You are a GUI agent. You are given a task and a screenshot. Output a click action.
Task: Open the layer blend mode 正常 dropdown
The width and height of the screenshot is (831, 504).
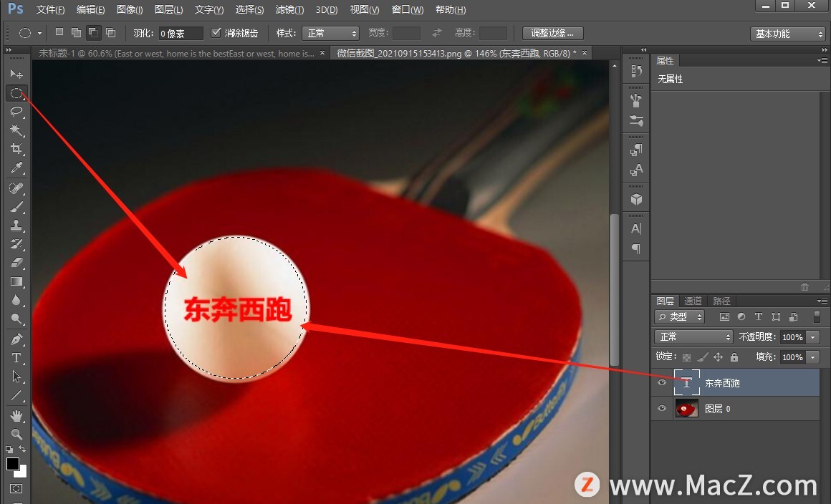[x=693, y=336]
